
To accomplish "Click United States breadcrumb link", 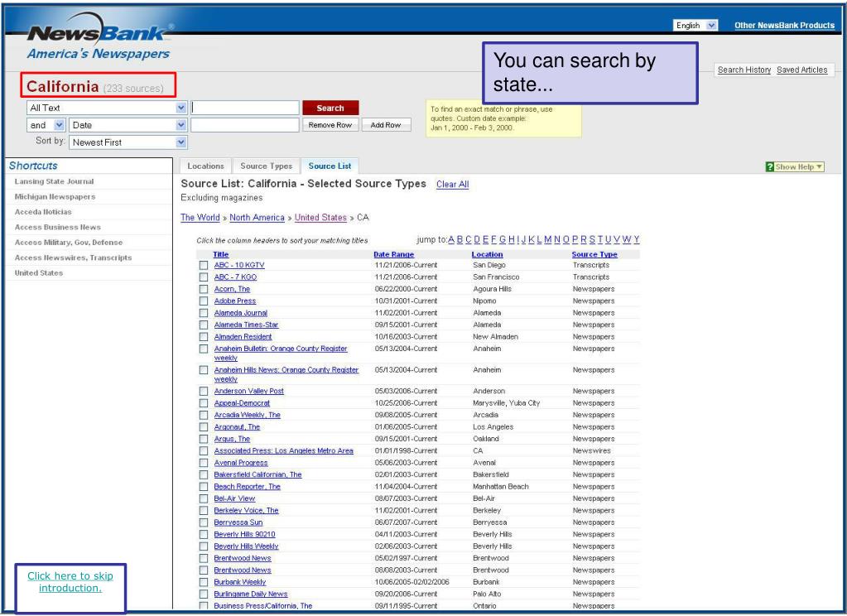I will point(320,217).
